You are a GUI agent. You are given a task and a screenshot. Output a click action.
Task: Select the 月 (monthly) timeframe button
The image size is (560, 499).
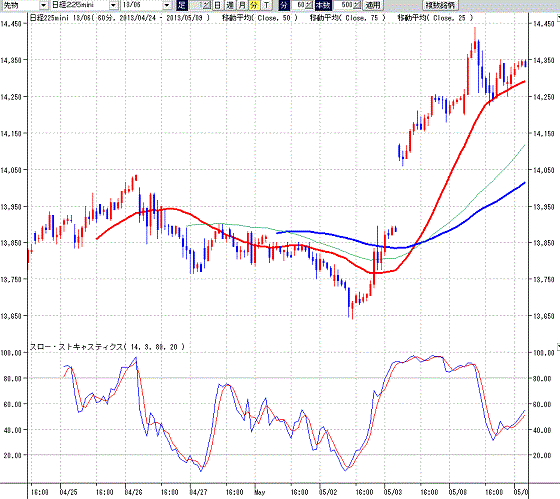[242, 5]
